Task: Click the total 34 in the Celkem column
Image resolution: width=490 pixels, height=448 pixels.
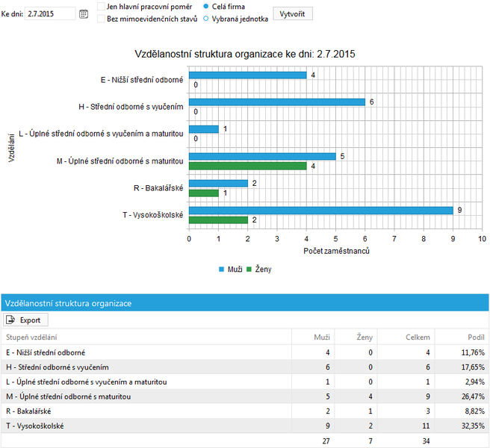Action: point(426,441)
